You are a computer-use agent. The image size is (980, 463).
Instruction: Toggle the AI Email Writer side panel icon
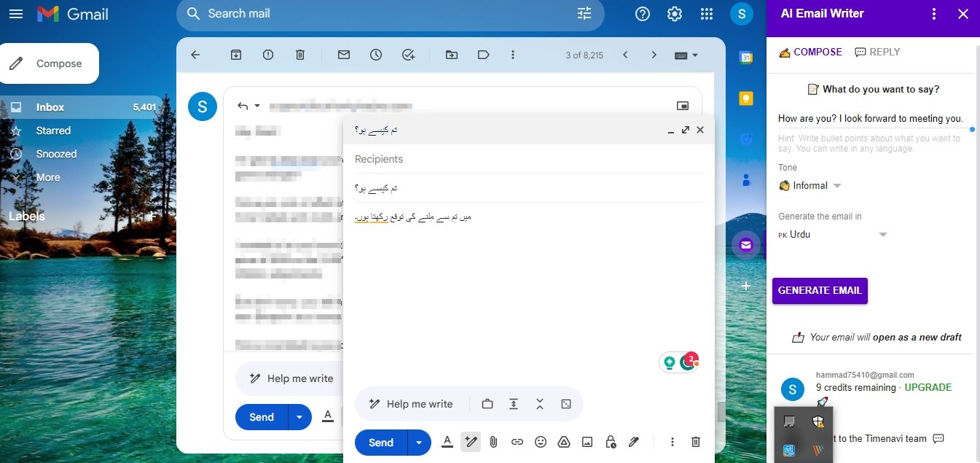coord(745,245)
